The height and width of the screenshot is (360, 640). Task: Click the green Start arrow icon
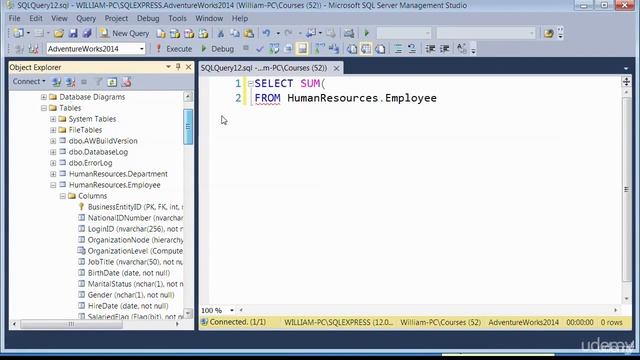(x=367, y=33)
